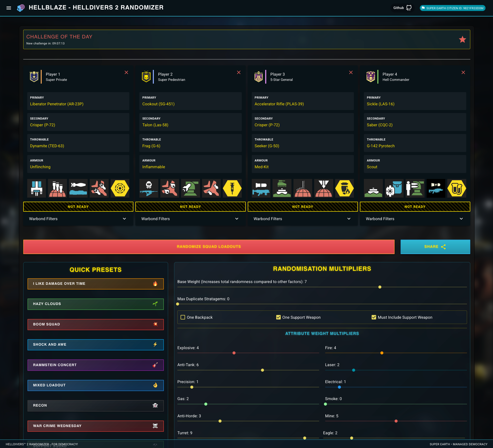Remove Player 1 with the red X

click(x=126, y=72)
